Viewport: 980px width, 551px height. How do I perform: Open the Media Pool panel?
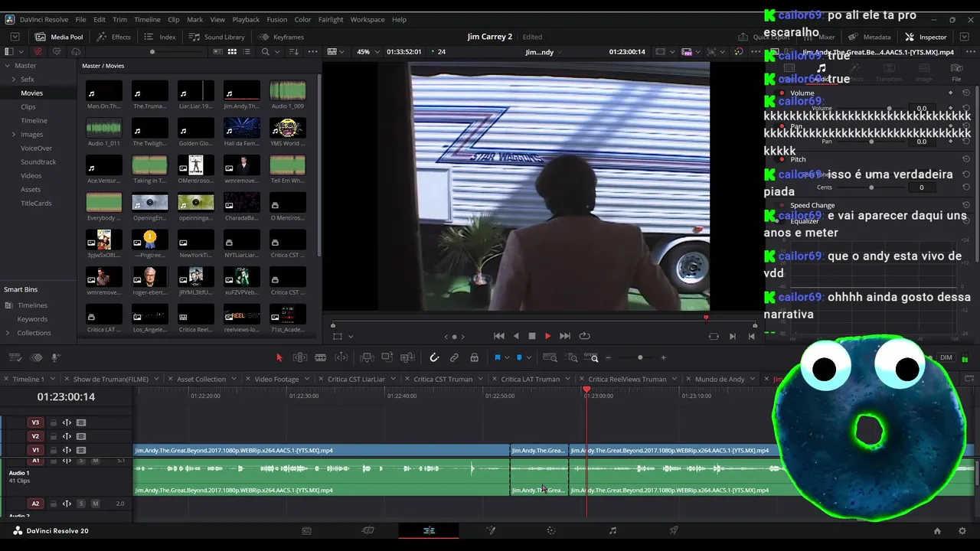[59, 37]
